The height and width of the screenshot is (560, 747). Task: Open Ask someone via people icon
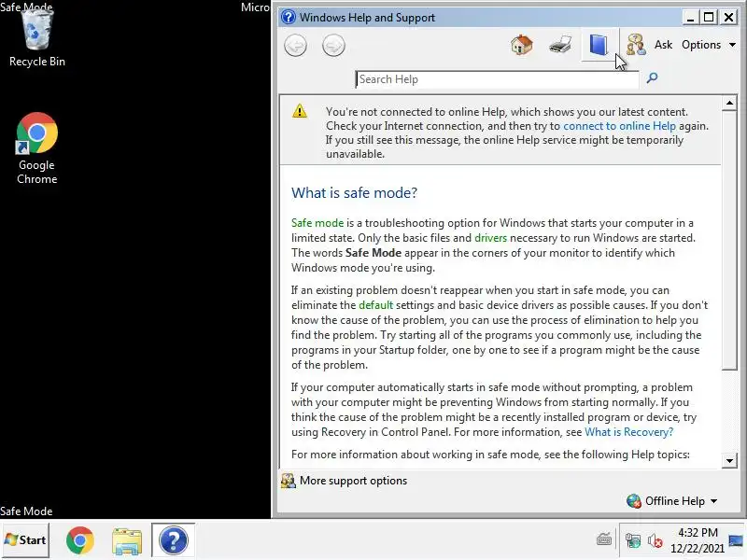(x=636, y=45)
